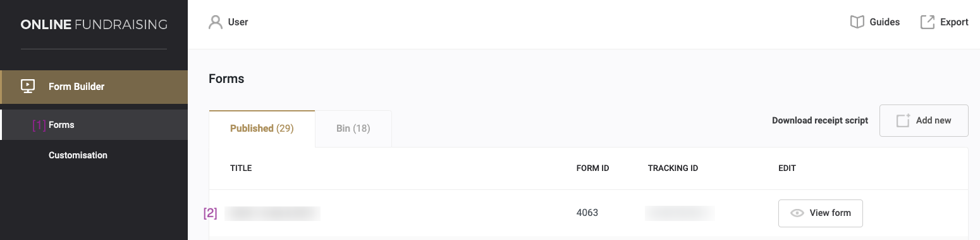Switch to the Bin tab
Screen dimensions: 980x240
(x=353, y=129)
